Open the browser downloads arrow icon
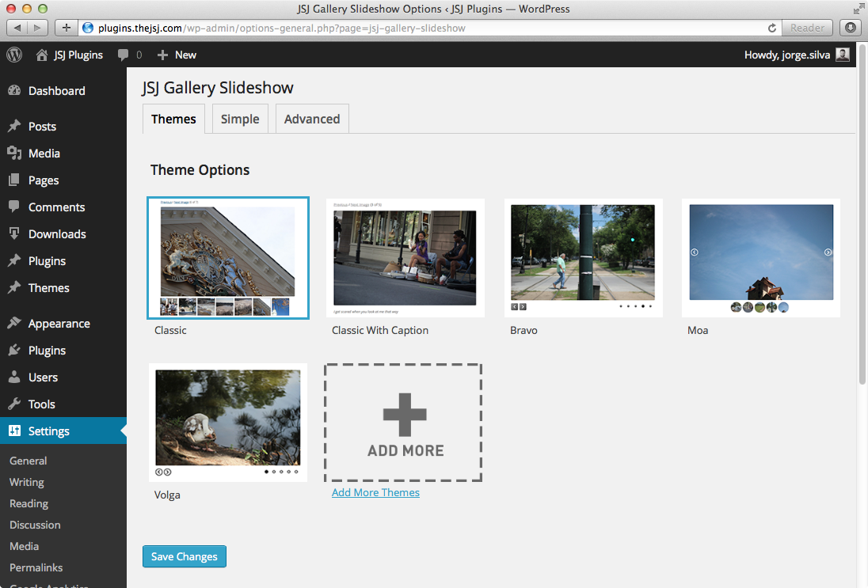 tap(851, 28)
